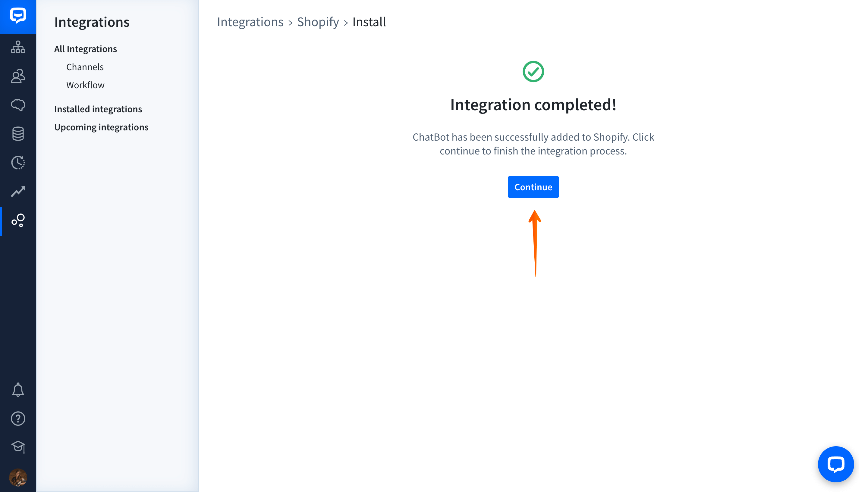Click the 'Integration completed!' heading
868x492 pixels.
[533, 104]
